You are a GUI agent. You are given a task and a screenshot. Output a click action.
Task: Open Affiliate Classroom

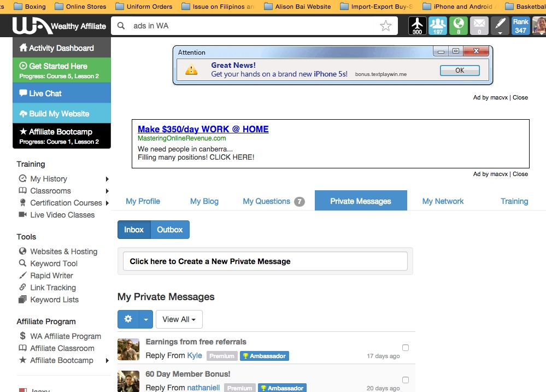tap(62, 348)
